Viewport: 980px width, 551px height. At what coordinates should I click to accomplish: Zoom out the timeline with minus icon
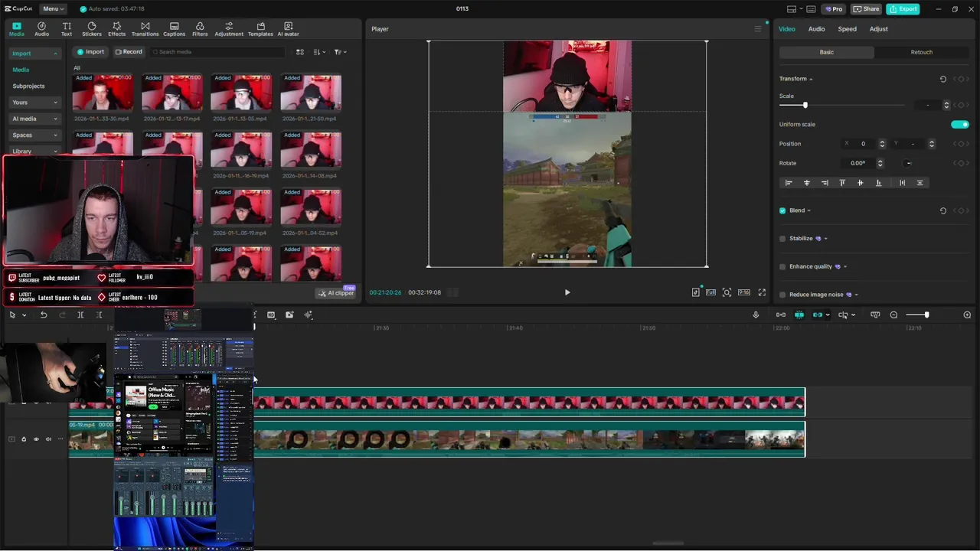point(893,315)
